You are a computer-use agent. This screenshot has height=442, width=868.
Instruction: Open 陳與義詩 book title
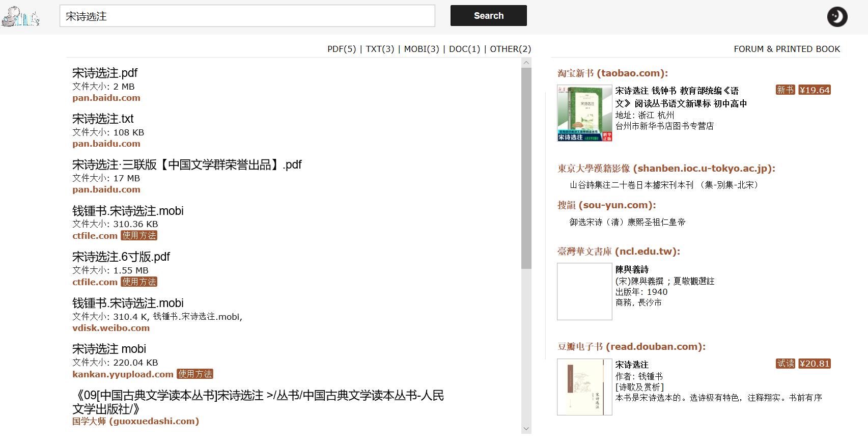[x=632, y=269]
